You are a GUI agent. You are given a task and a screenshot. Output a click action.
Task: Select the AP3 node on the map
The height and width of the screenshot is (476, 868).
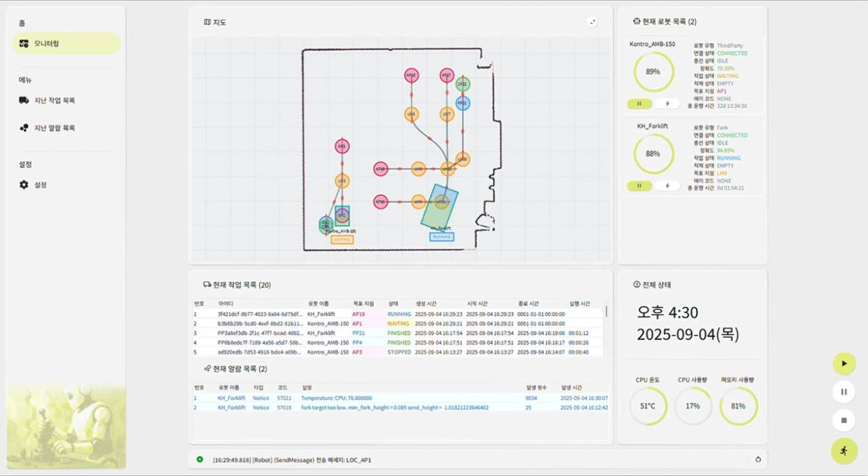point(341,147)
